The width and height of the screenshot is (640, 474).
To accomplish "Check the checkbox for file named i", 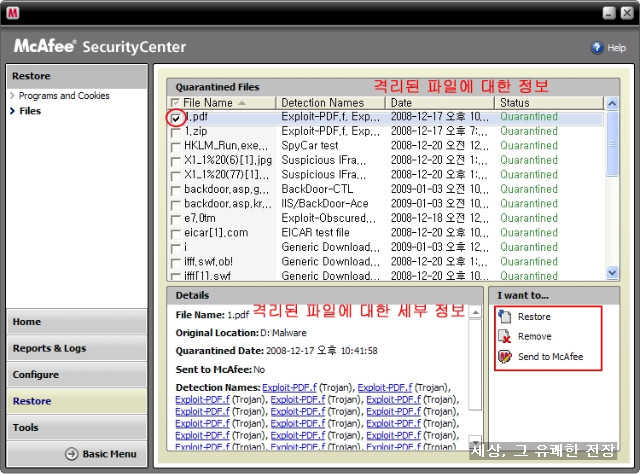I will [176, 249].
